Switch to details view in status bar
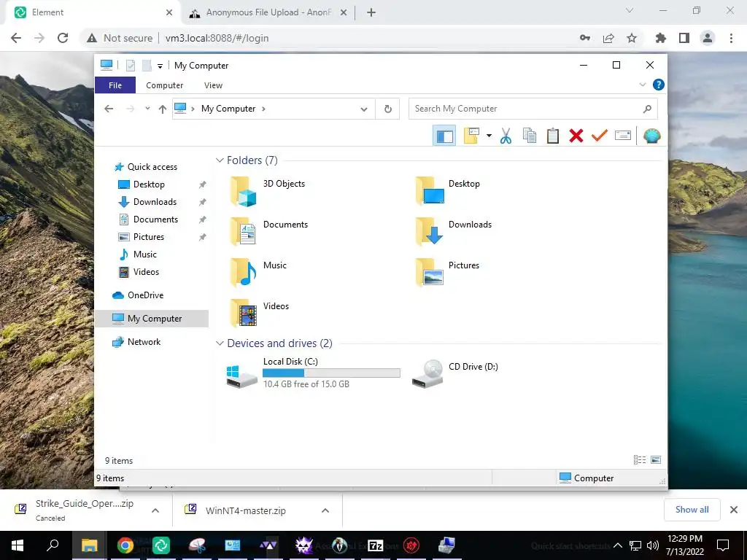 click(x=639, y=460)
